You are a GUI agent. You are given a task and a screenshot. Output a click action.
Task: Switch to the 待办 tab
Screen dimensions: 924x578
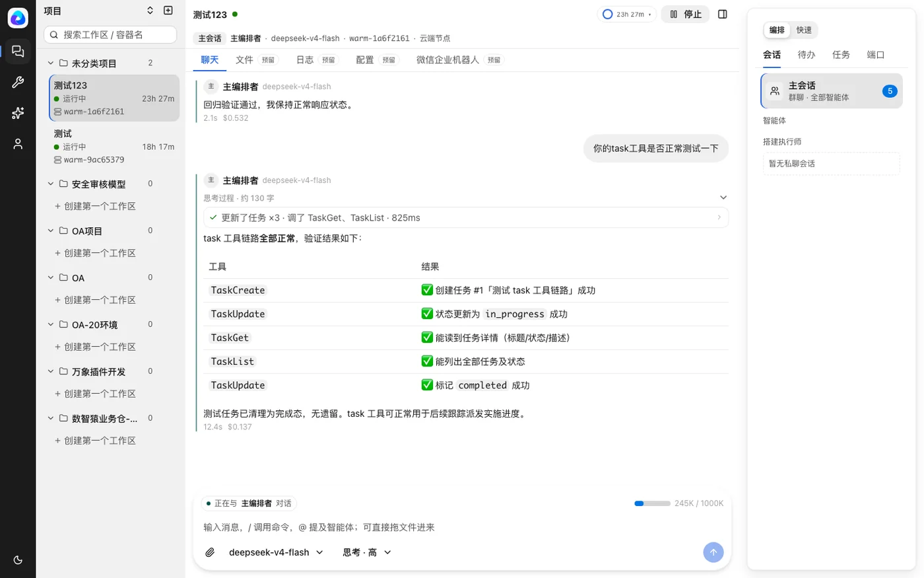tap(807, 55)
